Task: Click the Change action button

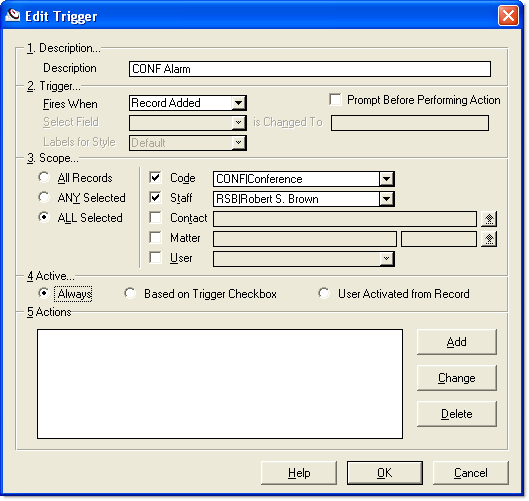Action: pyautogui.click(x=457, y=378)
